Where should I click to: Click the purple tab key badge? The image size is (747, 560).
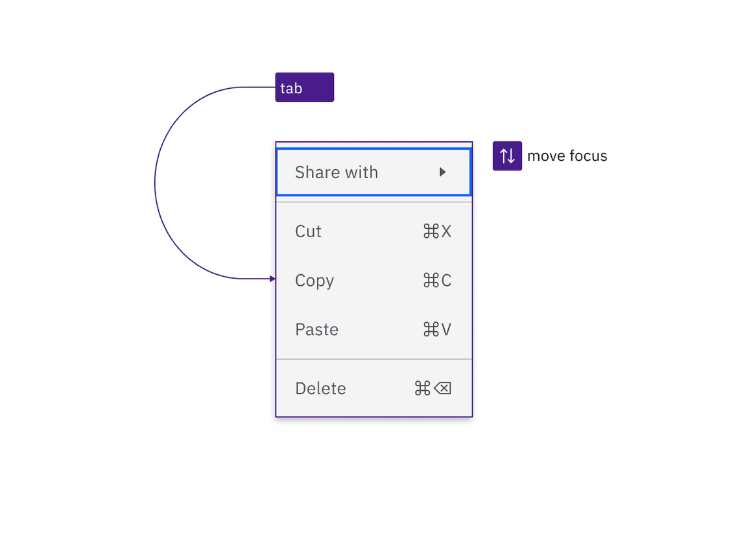point(304,87)
